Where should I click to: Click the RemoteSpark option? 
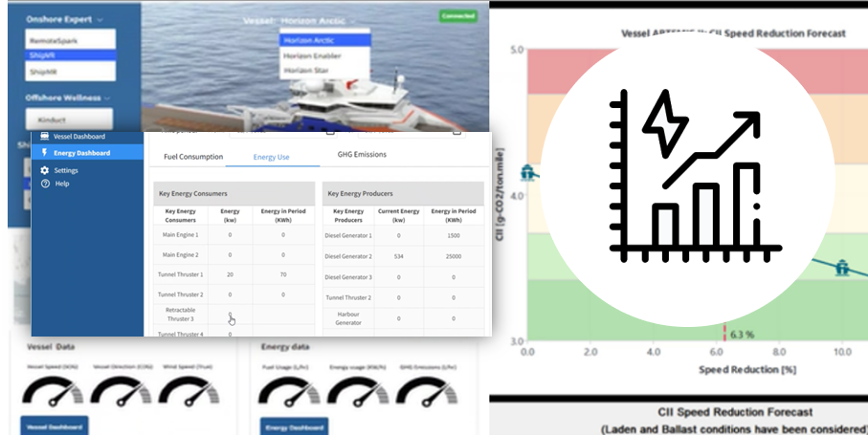[69, 41]
